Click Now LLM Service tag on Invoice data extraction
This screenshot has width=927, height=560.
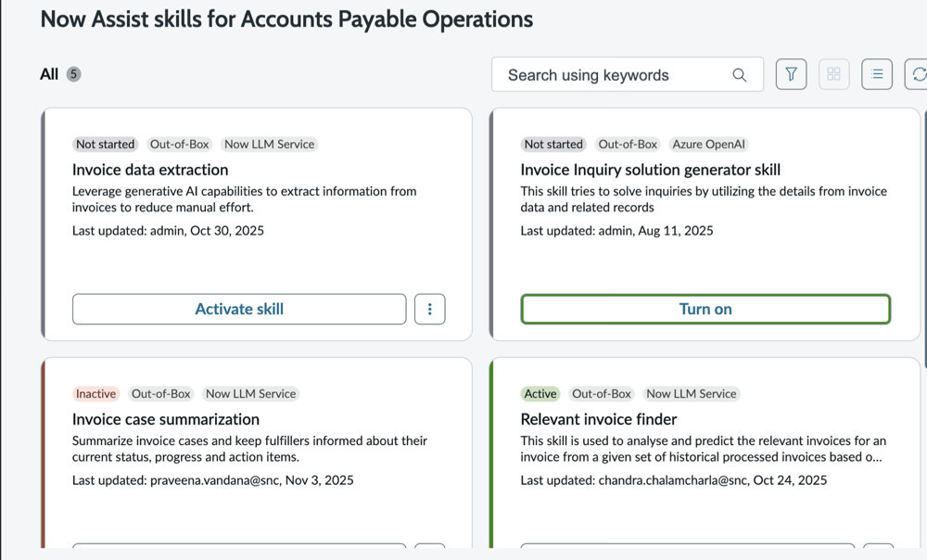tap(269, 145)
